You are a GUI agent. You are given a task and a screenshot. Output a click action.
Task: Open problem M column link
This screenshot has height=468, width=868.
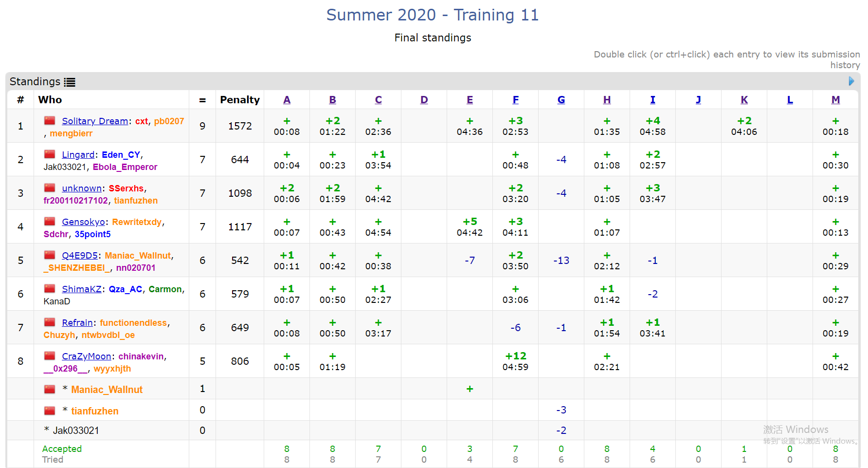coord(835,100)
